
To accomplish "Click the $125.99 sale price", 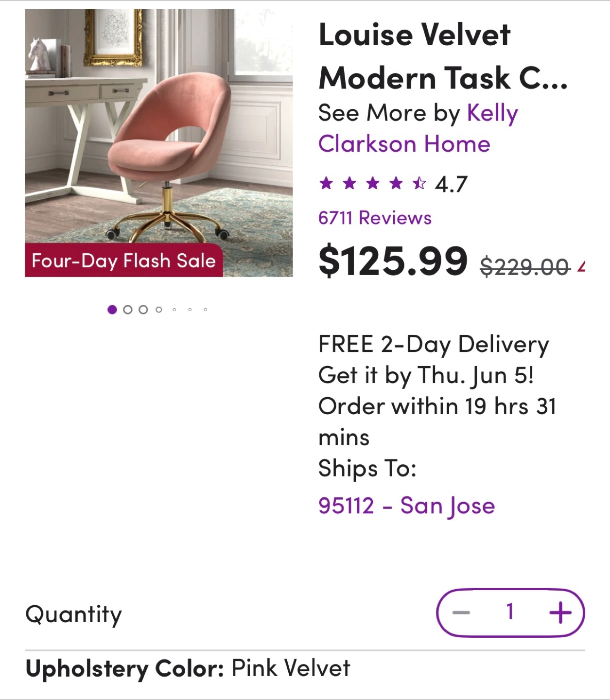I will (393, 261).
